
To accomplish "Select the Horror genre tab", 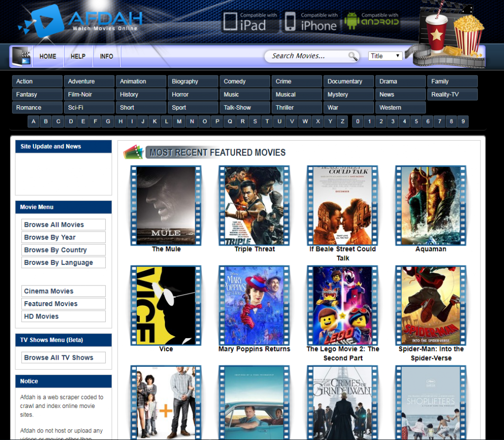I will click(x=193, y=94).
